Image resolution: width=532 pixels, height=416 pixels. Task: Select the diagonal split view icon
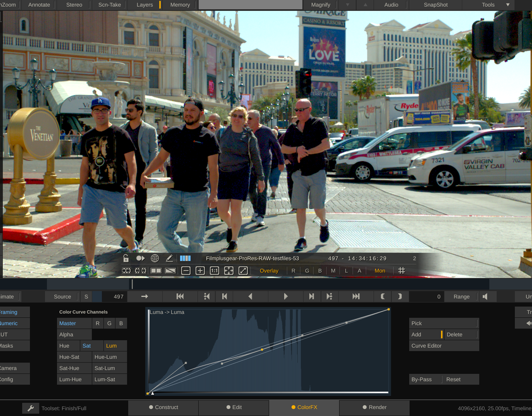pos(170,270)
